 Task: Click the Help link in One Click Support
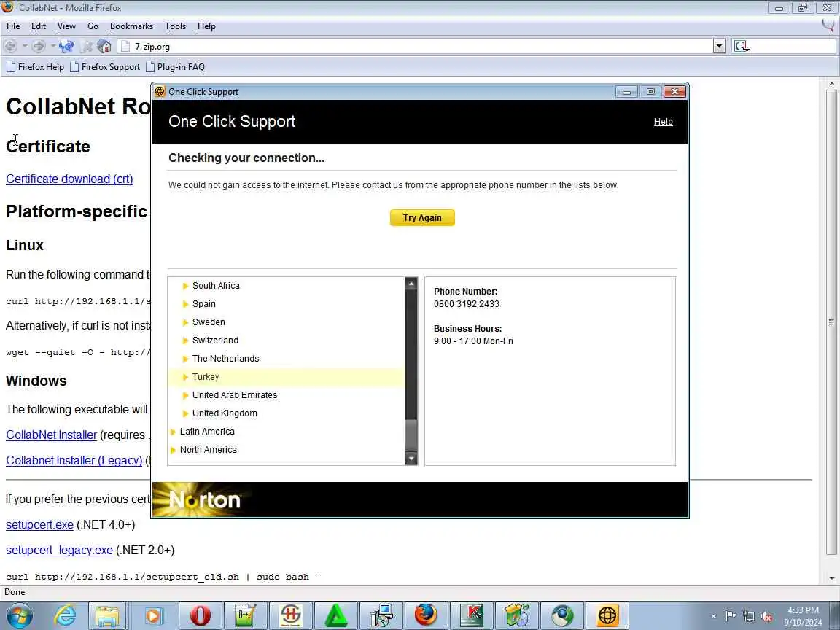pyautogui.click(x=664, y=122)
